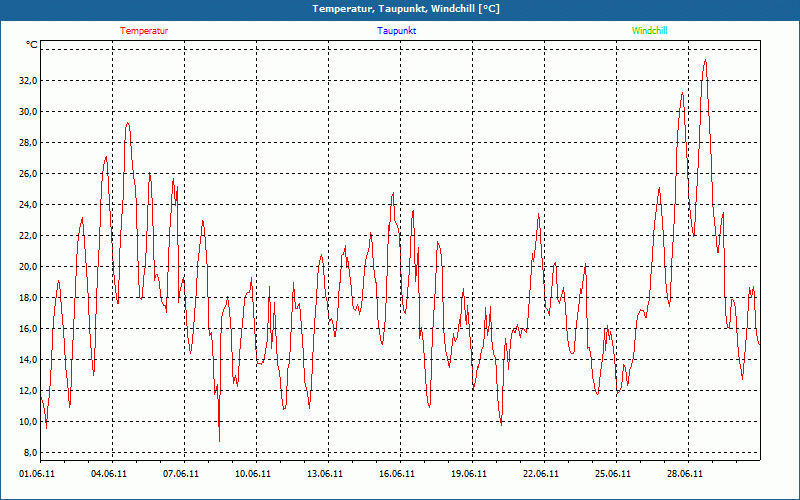Click the 26,0 y-axis value

coord(27,174)
